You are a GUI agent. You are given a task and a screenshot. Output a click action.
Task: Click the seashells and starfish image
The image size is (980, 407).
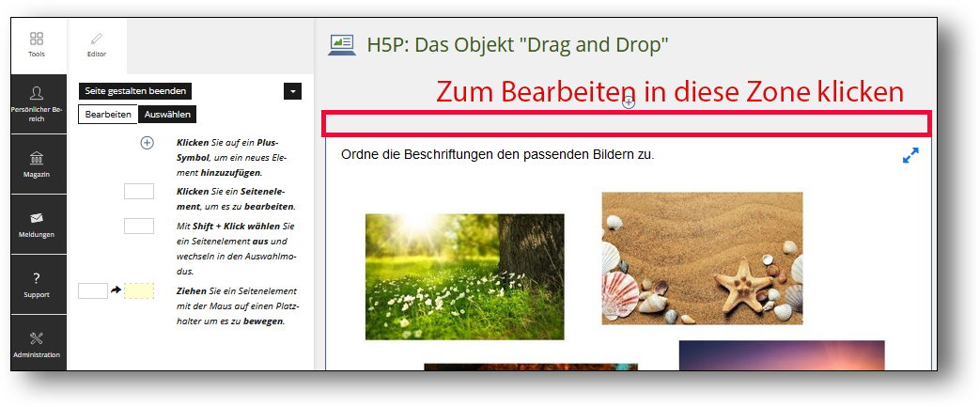click(x=702, y=258)
